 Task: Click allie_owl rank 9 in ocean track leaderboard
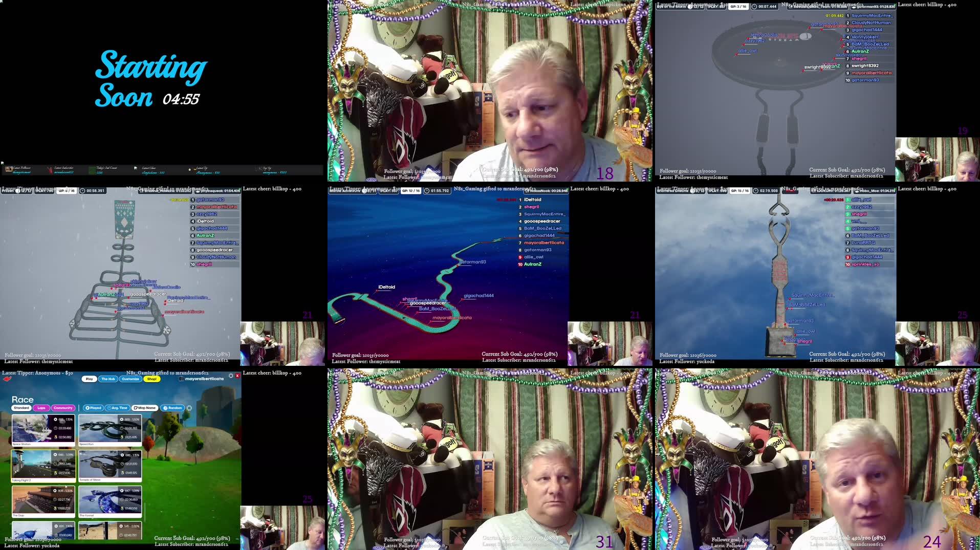click(x=533, y=257)
